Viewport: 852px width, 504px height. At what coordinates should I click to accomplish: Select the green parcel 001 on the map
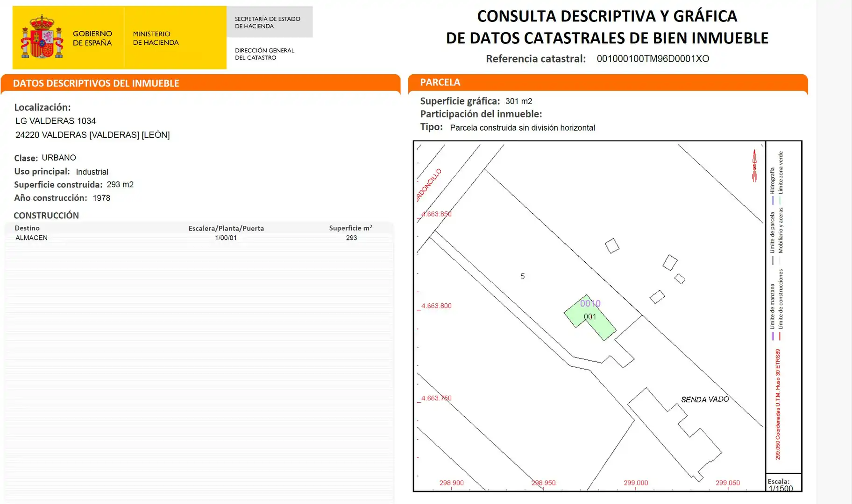point(590,318)
